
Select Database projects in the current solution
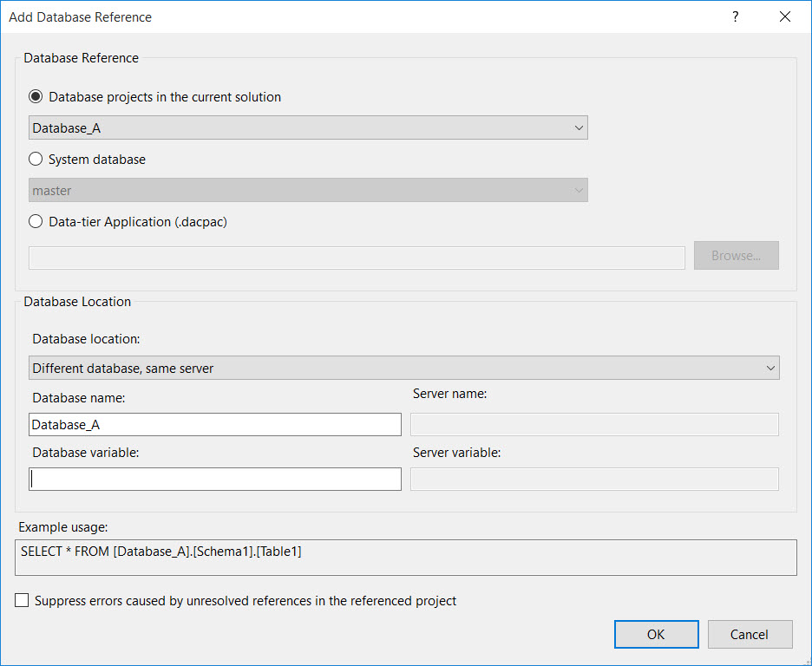(x=36, y=97)
